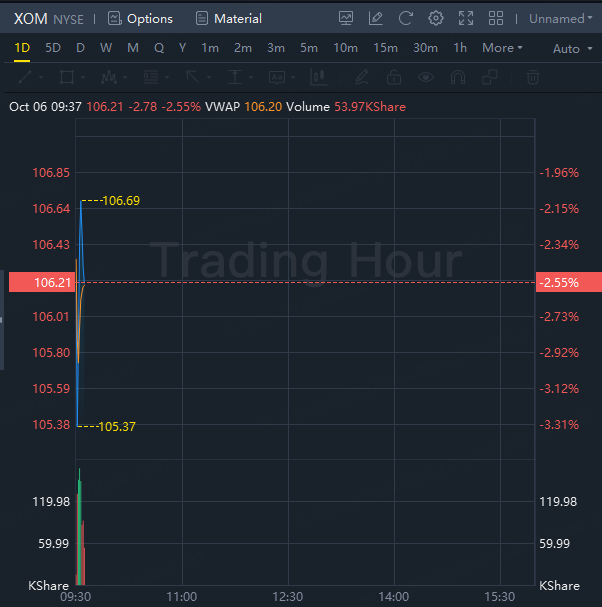The height and width of the screenshot is (607, 602).
Task: Delete drawings with the trash icon
Action: click(533, 77)
